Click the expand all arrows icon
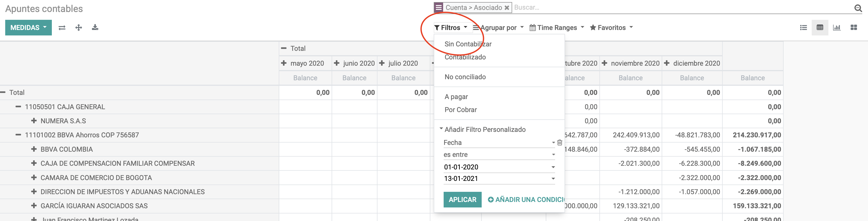Screen dimensions: 868x221 pyautogui.click(x=78, y=28)
